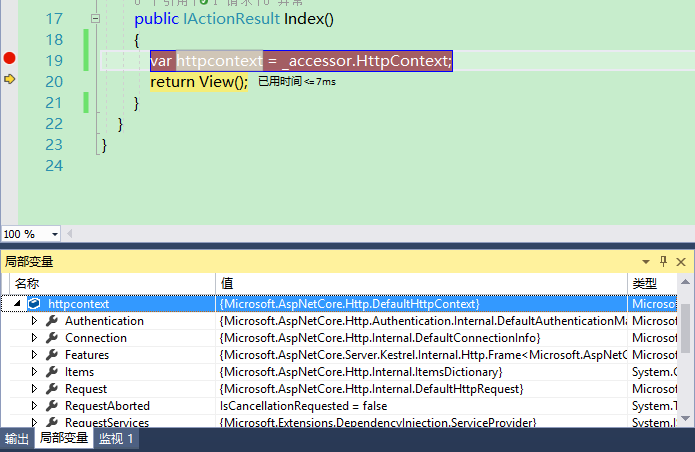Expand the Request property
695x452 pixels.
pyautogui.click(x=34, y=389)
